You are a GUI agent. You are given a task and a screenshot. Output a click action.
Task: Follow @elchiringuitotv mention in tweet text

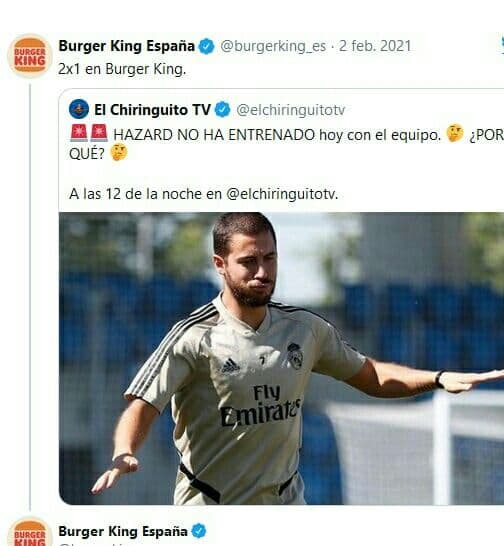pos(282,194)
